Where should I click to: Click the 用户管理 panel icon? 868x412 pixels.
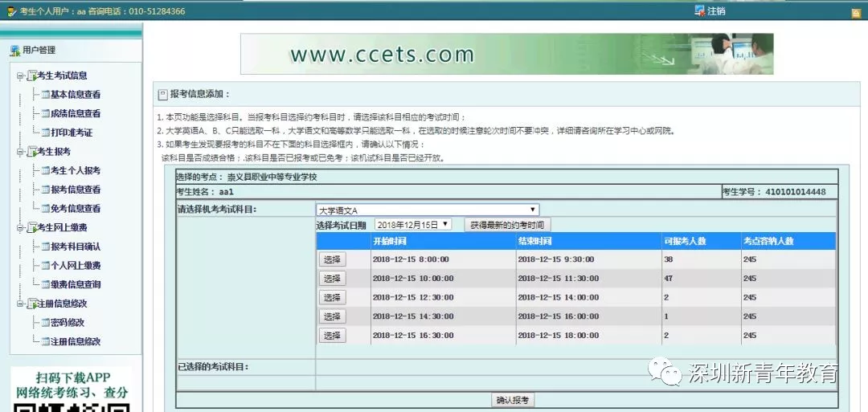tap(15, 51)
